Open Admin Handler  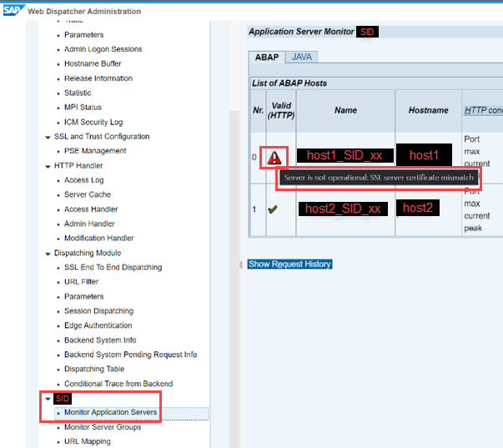point(89,224)
